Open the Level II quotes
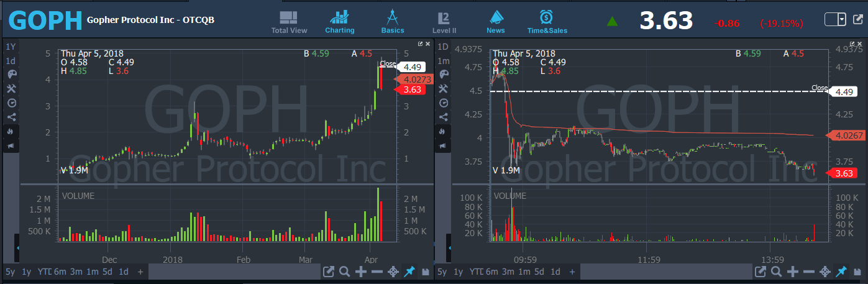This screenshot has height=284, width=868. 444,22
